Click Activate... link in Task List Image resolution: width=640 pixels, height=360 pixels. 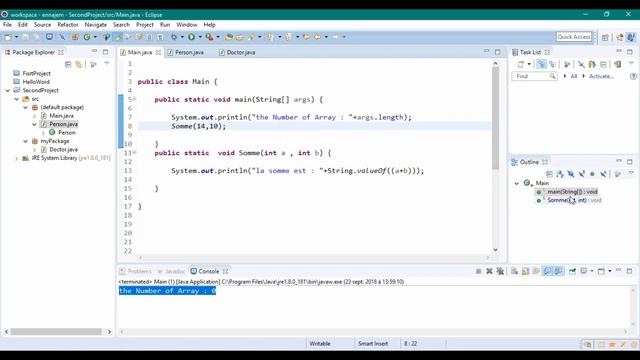pos(601,76)
